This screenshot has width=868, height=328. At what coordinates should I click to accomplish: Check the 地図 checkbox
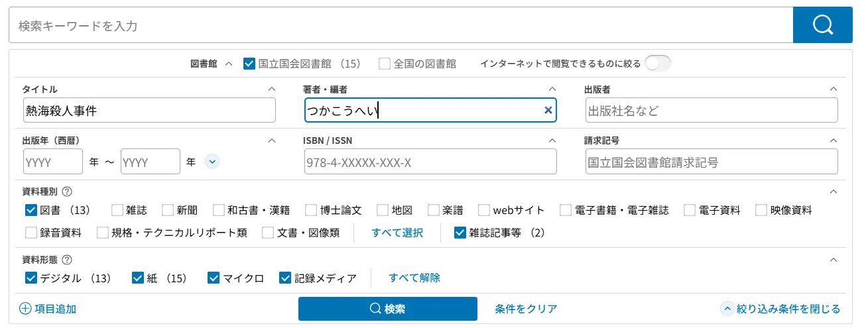click(x=383, y=210)
